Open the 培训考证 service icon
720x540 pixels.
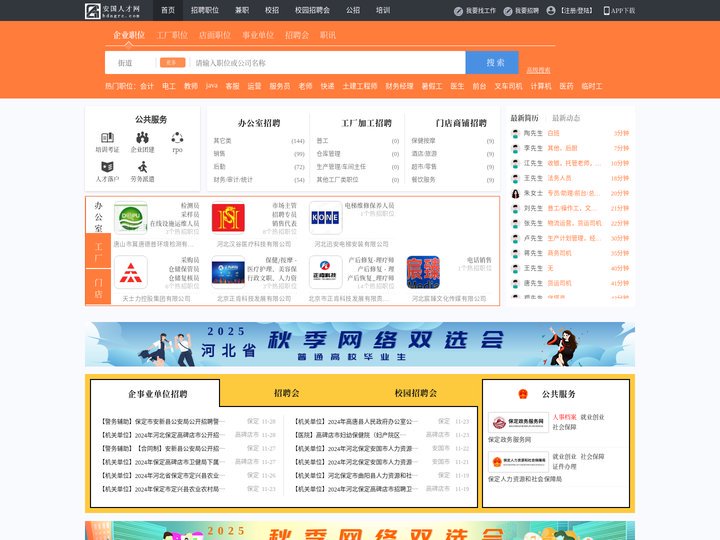point(107,137)
